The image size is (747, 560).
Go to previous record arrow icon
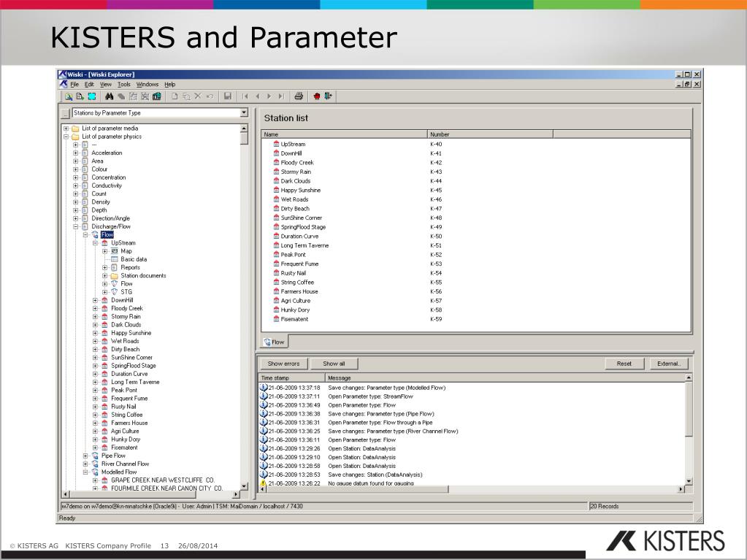point(258,96)
